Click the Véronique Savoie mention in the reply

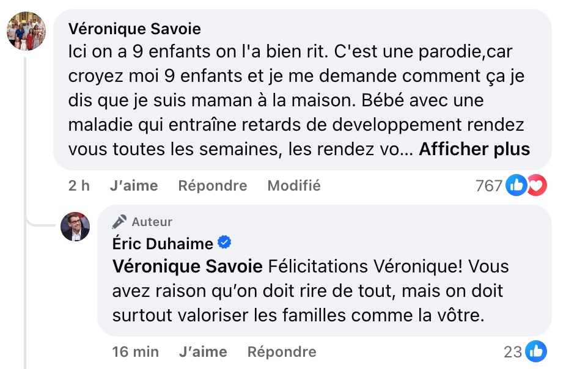coord(188,266)
